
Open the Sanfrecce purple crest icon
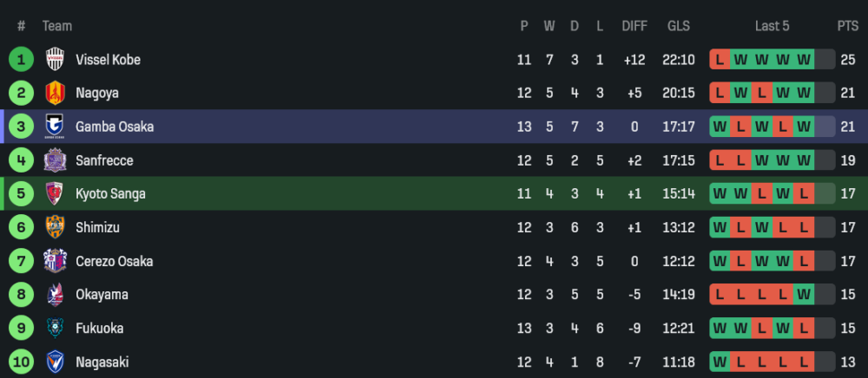point(55,160)
